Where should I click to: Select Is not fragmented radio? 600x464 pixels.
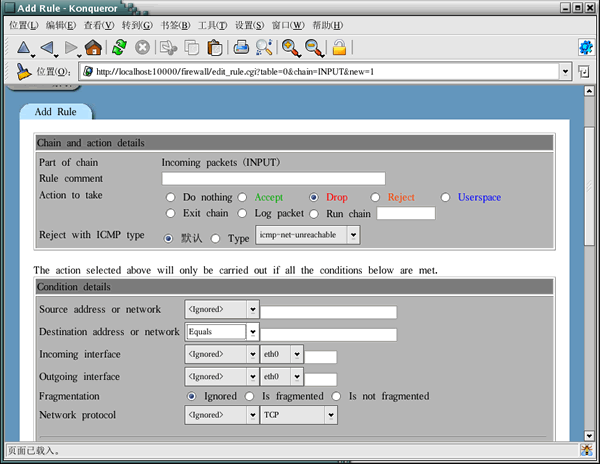click(336, 396)
